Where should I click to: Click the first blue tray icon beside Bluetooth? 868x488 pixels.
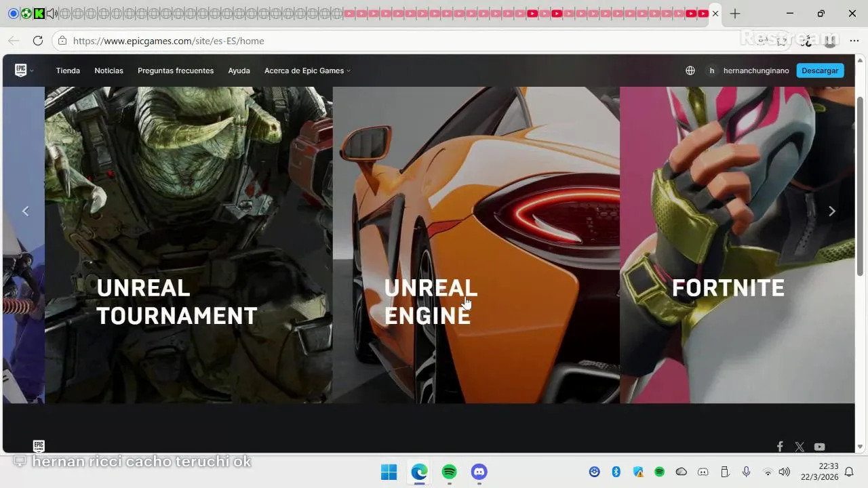point(595,472)
